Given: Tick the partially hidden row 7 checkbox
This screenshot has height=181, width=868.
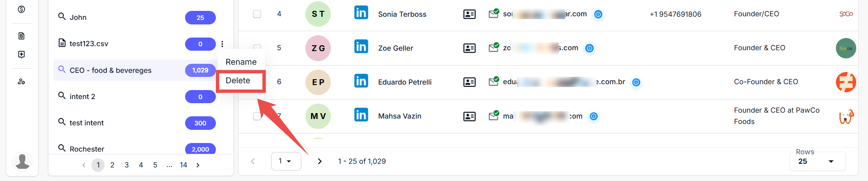Looking at the screenshot, I should coord(256,116).
